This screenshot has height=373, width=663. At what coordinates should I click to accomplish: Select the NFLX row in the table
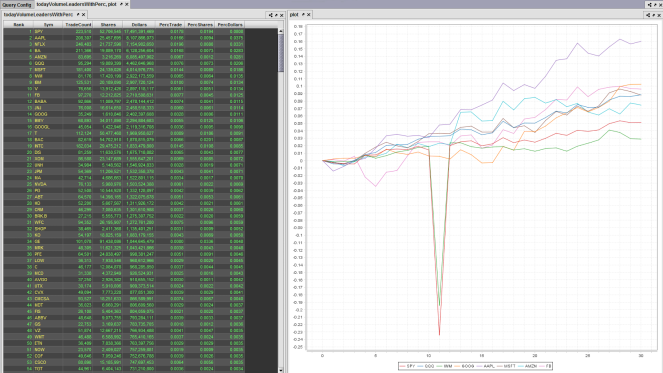124,44
